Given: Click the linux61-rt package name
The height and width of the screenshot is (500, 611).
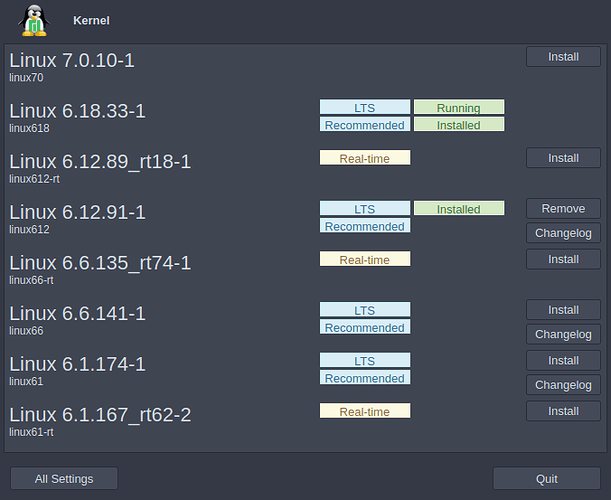Looking at the screenshot, I should pos(31,432).
